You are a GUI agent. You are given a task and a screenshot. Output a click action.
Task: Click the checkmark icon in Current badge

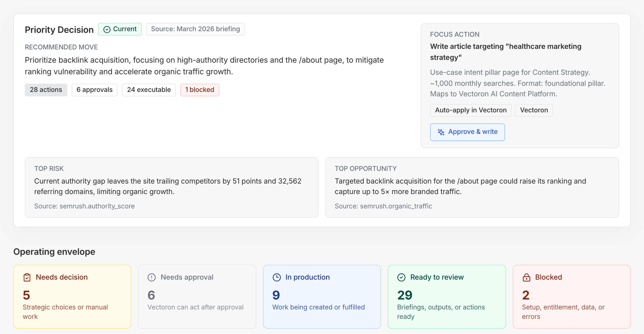click(107, 29)
